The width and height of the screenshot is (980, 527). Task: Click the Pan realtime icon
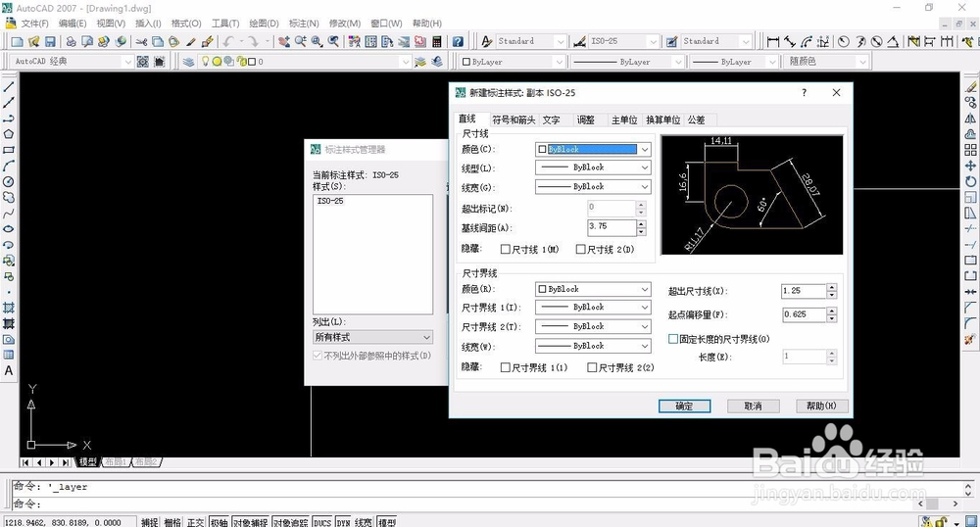pyautogui.click(x=284, y=41)
